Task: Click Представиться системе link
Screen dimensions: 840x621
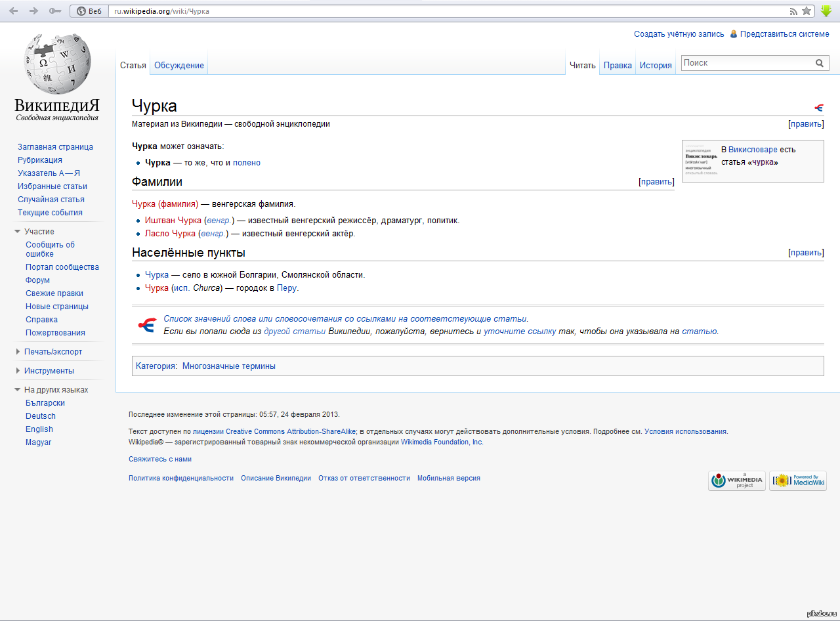Action: click(785, 34)
